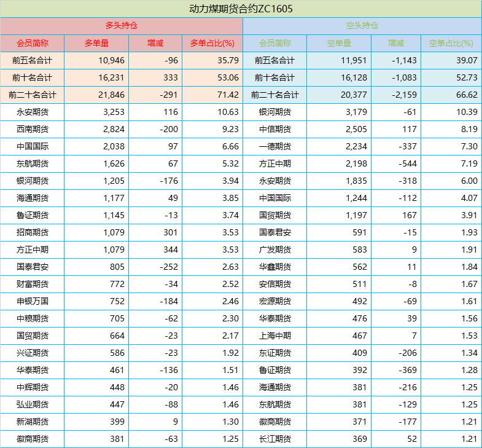Click the long volume 3,253
Image resolution: width=482 pixels, height=448 pixels.
click(x=114, y=112)
